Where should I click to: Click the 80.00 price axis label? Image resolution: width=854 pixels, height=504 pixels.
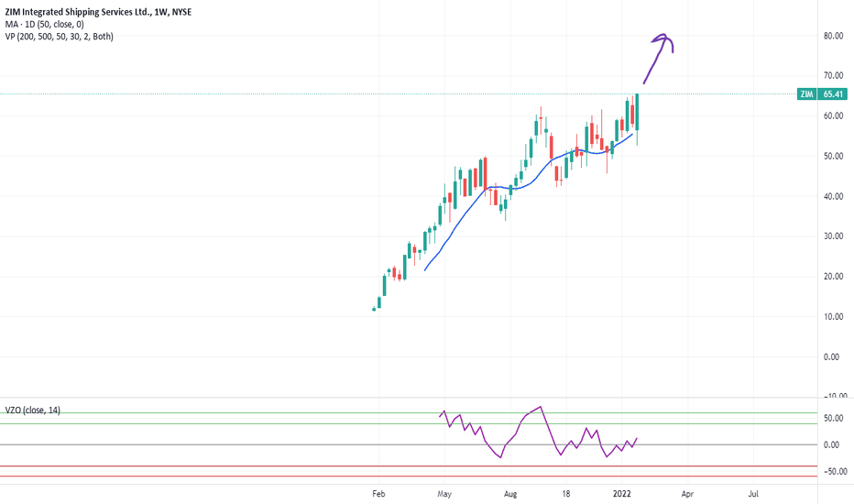tap(833, 36)
